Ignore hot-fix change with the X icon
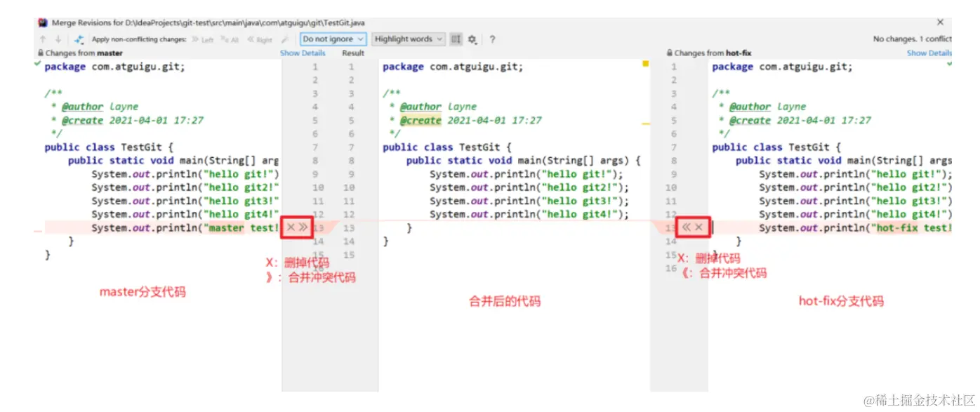980x412 pixels. [x=698, y=227]
